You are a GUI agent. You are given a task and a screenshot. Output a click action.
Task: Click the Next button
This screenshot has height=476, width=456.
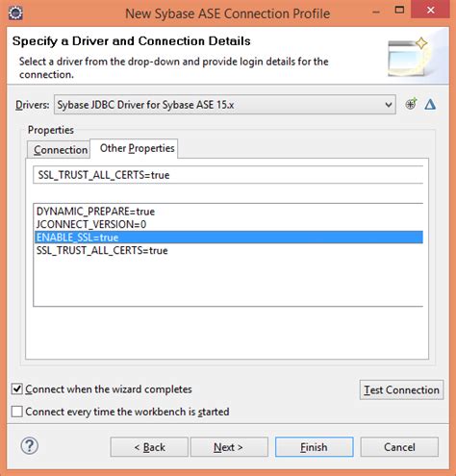[229, 447]
